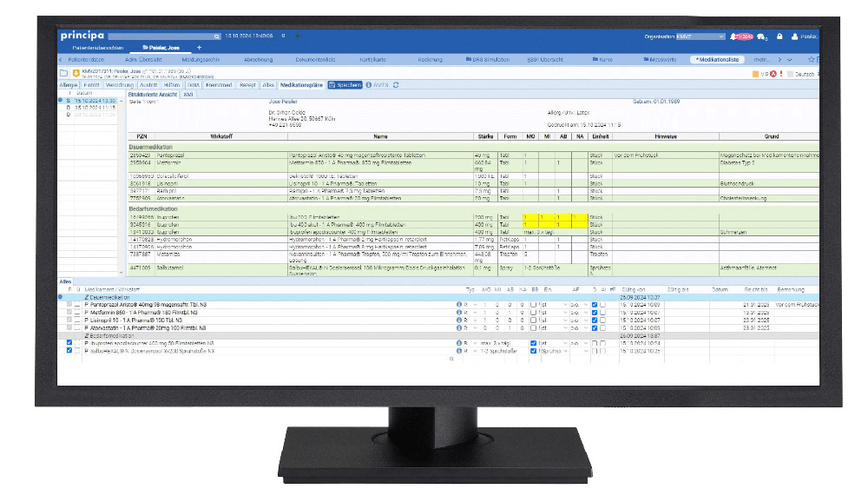Toggle first checkbox on Pantoprazol Aristo row
868x489 pixels.
click(x=69, y=305)
